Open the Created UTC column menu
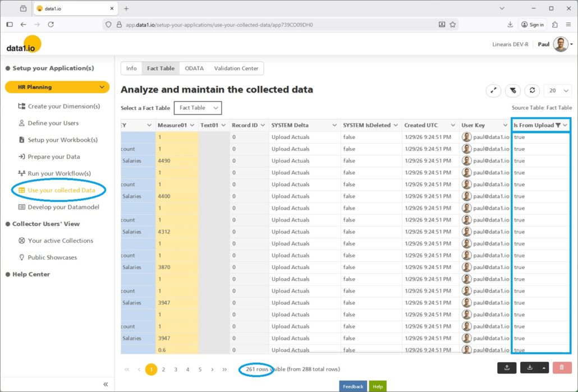 pyautogui.click(x=453, y=126)
